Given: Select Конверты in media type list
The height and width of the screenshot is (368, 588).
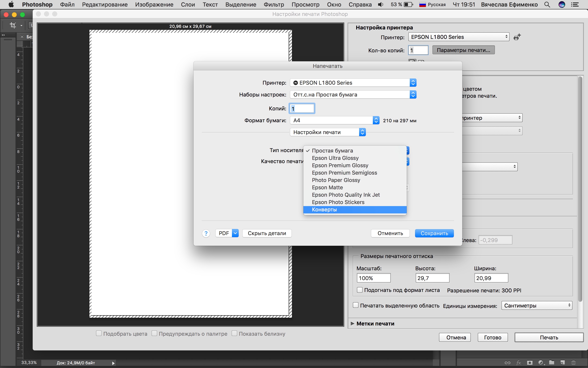Looking at the screenshot, I should click(x=355, y=210).
